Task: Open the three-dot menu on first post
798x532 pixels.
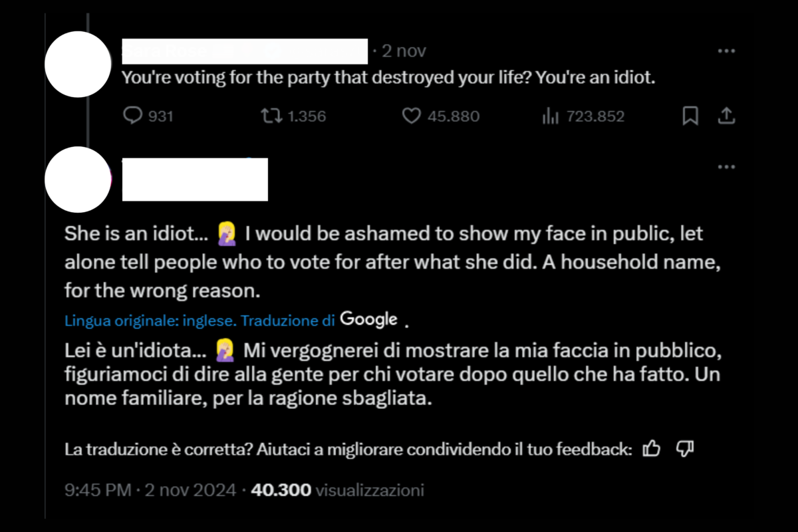Action: [726, 51]
